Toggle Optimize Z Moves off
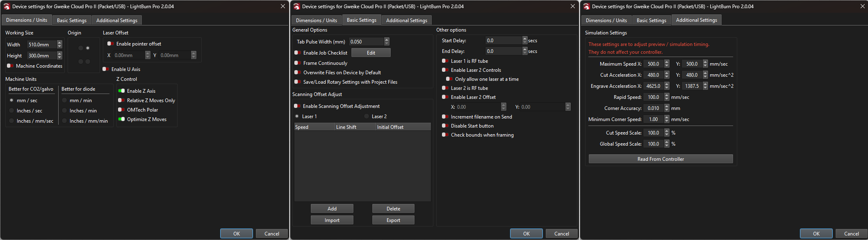Viewport: 868px width, 240px height. point(121,119)
